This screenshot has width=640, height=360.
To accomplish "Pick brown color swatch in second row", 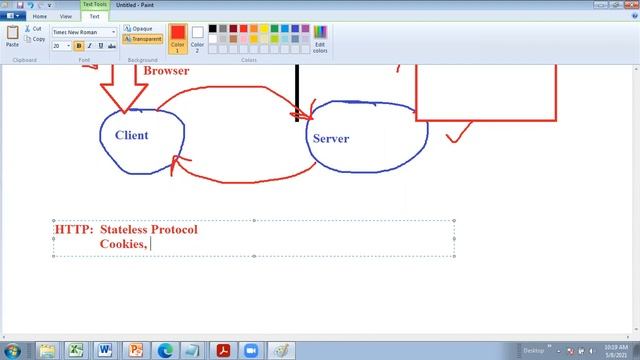I will point(233,39).
